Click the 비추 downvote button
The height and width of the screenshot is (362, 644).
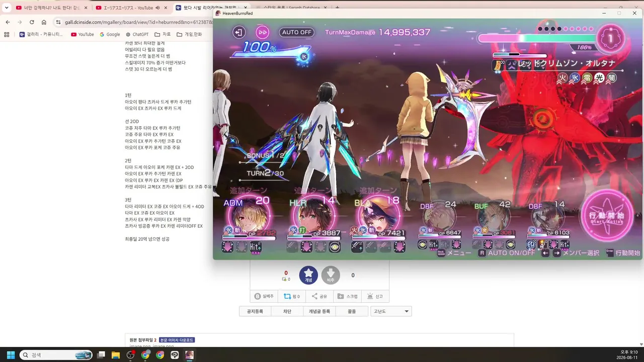[x=331, y=275]
